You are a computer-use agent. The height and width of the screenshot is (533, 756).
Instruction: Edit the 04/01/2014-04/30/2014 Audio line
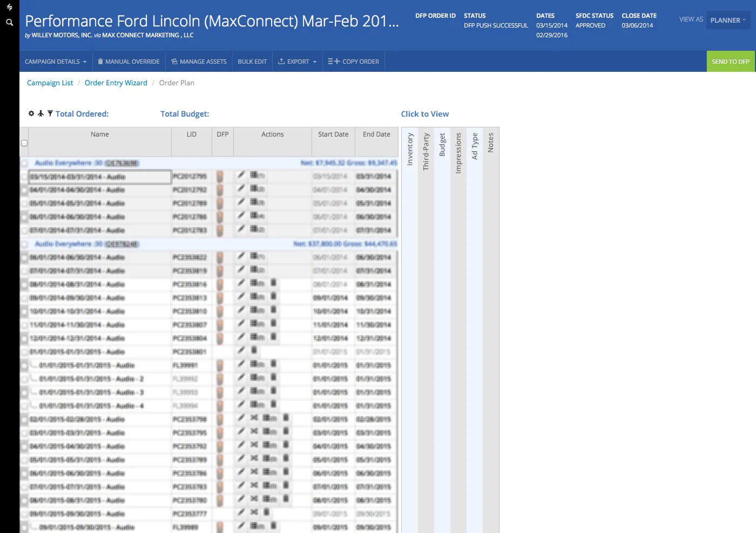pyautogui.click(x=241, y=188)
